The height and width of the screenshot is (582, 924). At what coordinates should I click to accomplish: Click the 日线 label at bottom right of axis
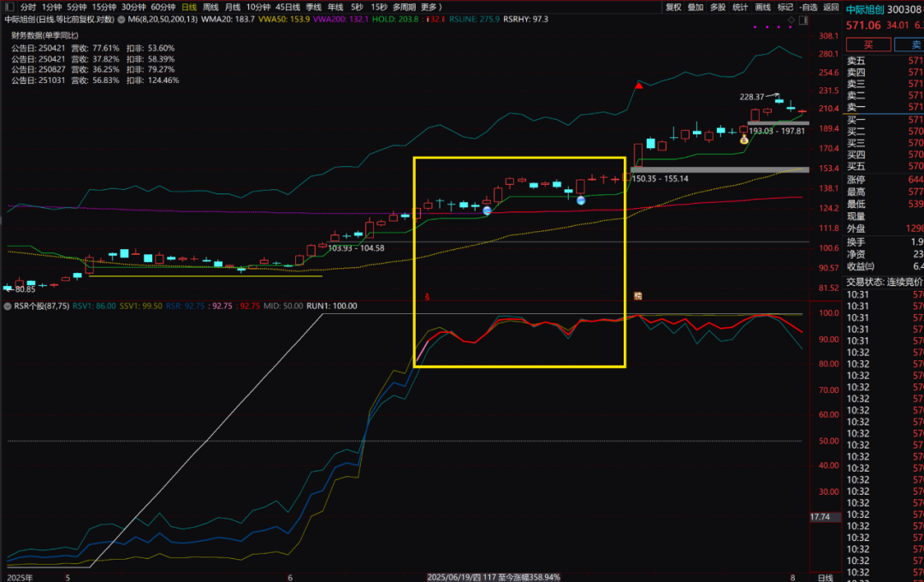826,578
